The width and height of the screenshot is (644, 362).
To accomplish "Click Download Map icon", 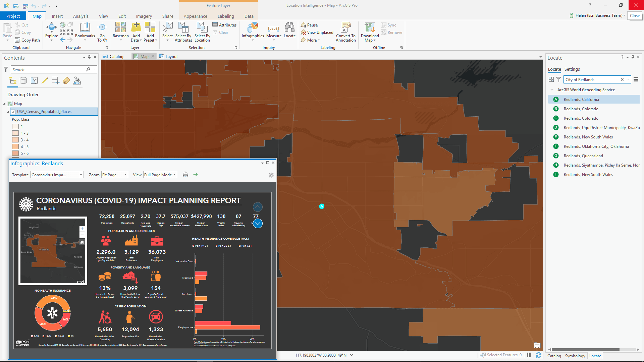I will (x=370, y=28).
